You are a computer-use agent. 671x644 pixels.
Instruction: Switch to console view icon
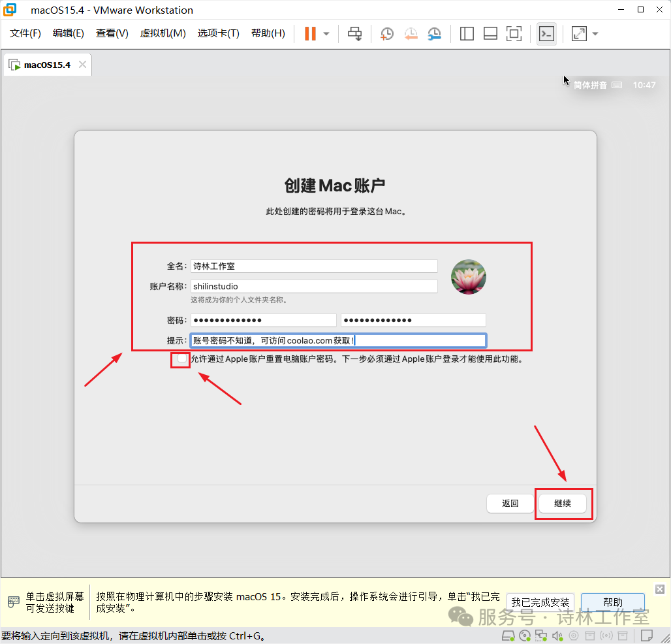pos(546,33)
